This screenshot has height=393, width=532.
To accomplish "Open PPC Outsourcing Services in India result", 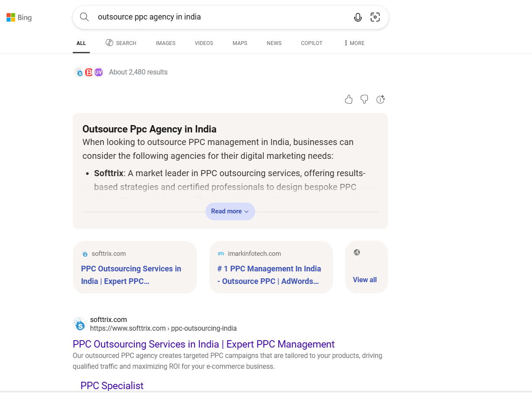I will 203,344.
